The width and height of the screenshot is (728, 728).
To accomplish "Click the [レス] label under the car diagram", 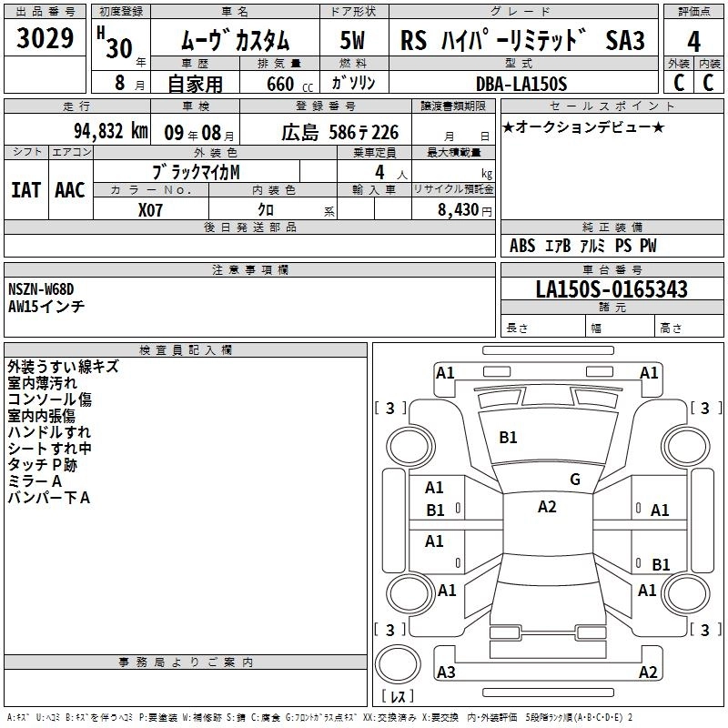I will point(397,698).
